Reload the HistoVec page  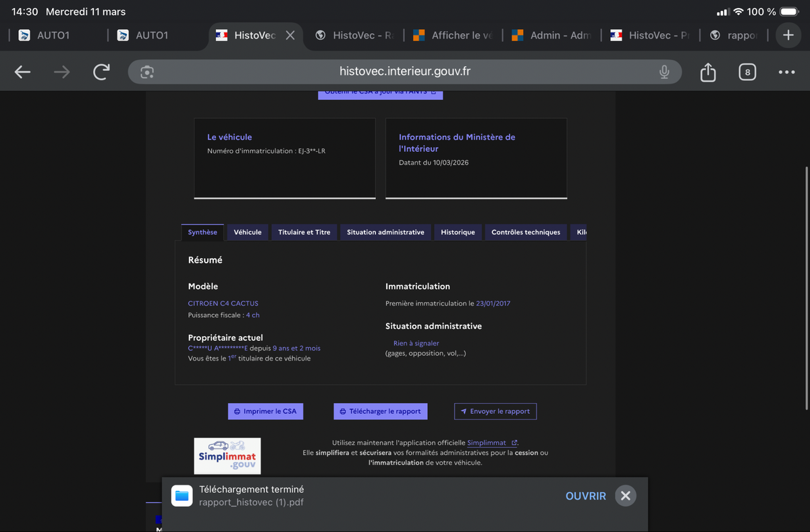point(101,72)
